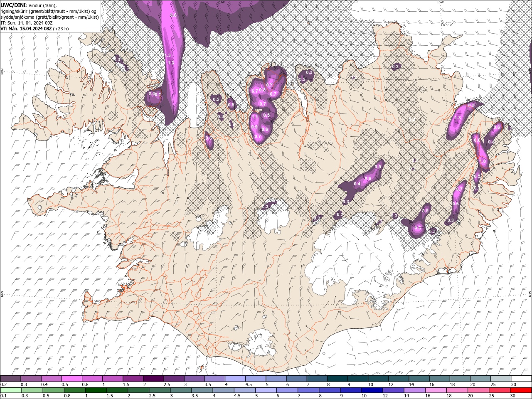Click the snow scale swatch labeled 0.2

click(10, 379)
